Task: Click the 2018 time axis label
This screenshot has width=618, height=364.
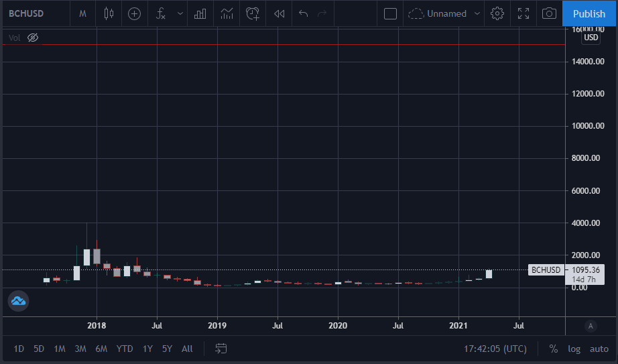Action: (97, 326)
